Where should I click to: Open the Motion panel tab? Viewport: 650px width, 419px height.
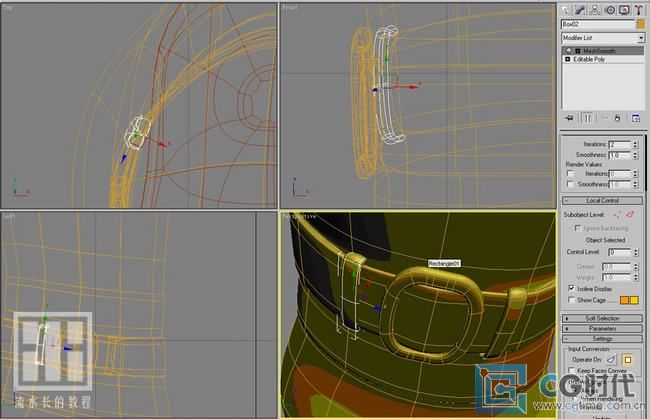coord(609,8)
